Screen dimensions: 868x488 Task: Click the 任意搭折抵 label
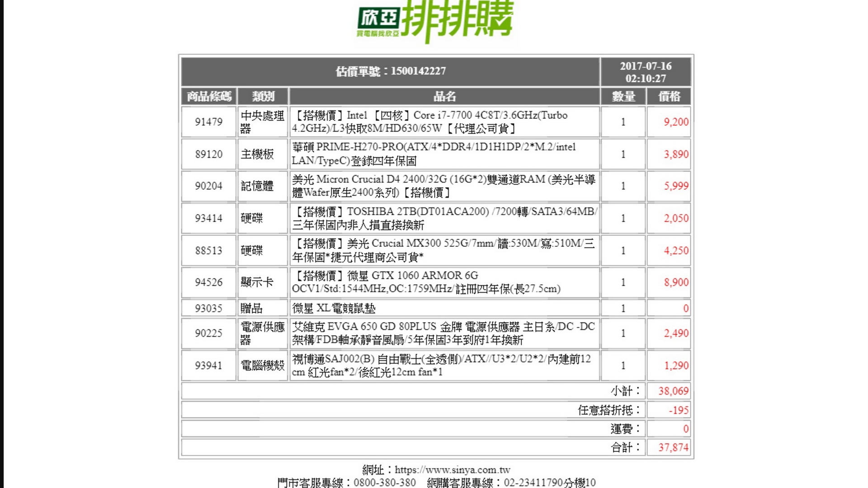609,410
